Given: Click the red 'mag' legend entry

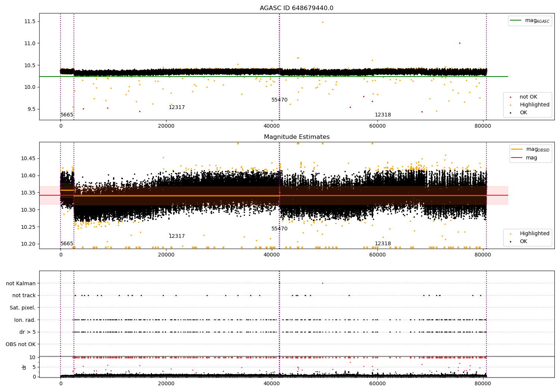Looking at the screenshot, I should [x=524, y=158].
